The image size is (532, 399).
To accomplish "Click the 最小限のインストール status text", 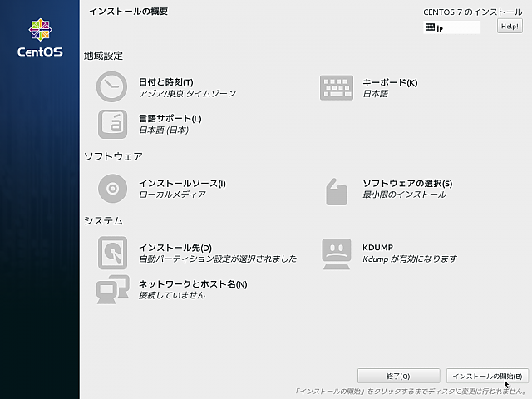I will click(404, 195).
